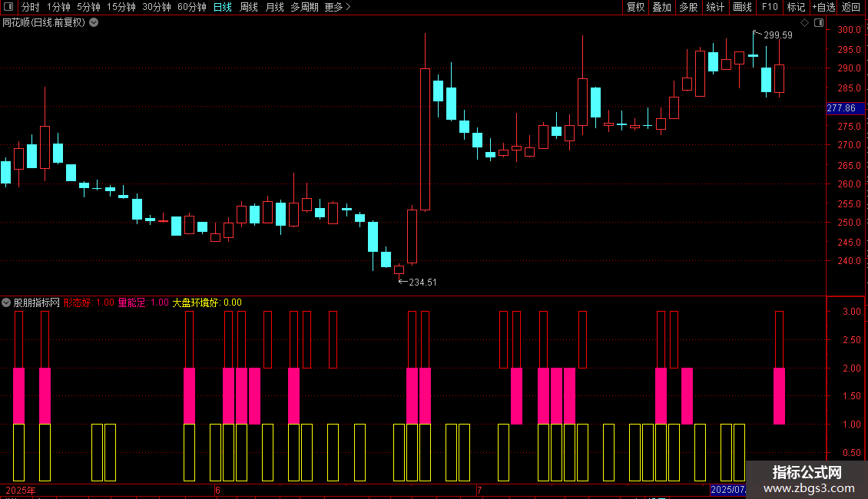
Task: Click the diamond marker icon above the chart
Action: coord(804,23)
